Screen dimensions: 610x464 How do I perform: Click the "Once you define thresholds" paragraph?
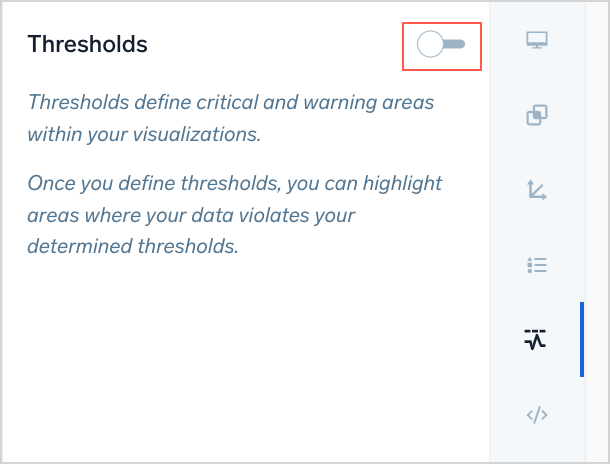point(234,184)
